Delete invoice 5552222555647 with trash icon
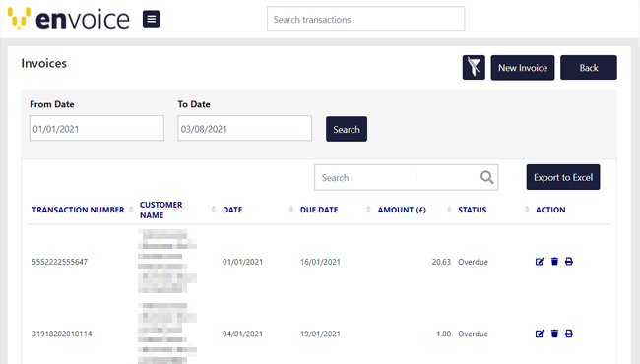Image resolution: width=640 pixels, height=364 pixels. 554,262
